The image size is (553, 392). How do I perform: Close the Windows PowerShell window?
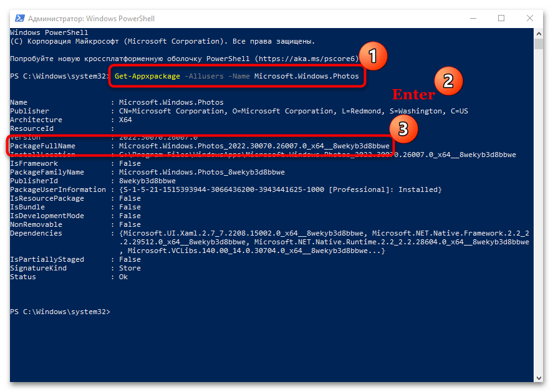pyautogui.click(x=531, y=18)
